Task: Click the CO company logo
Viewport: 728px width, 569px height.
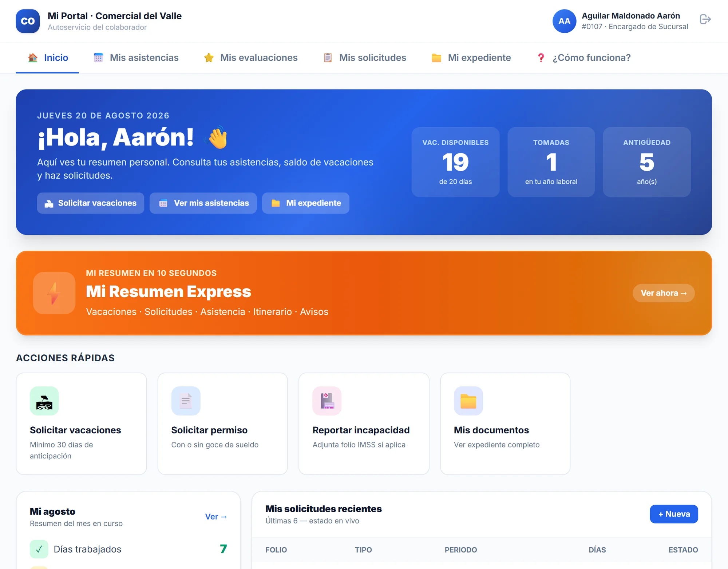Action: tap(28, 21)
